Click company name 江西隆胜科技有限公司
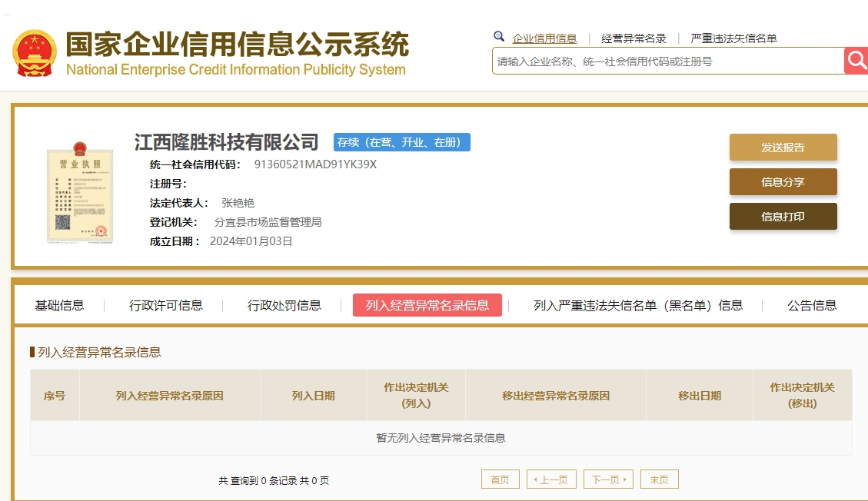 click(226, 142)
